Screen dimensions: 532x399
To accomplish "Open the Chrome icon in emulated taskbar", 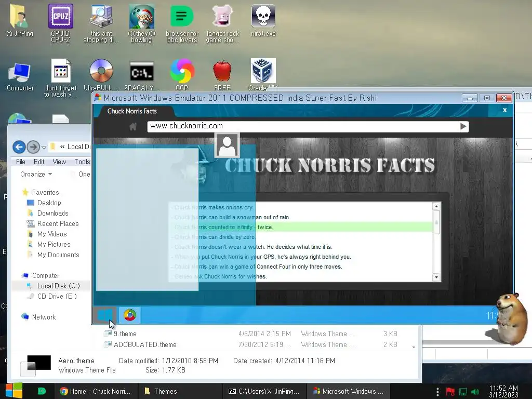I will [x=129, y=315].
